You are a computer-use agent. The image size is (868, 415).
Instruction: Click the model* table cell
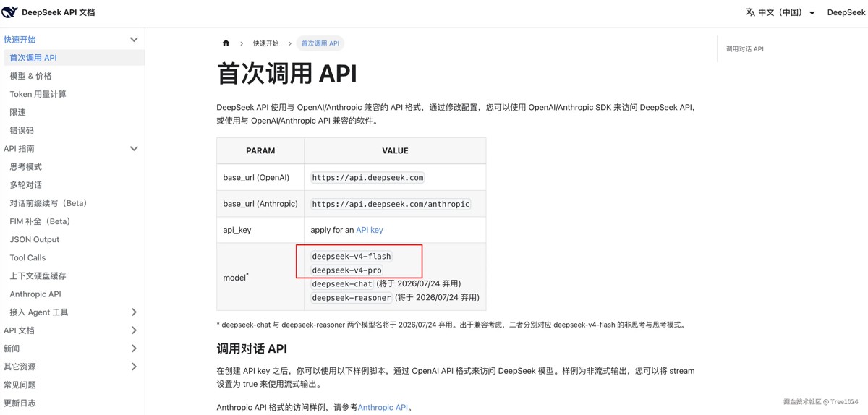260,277
